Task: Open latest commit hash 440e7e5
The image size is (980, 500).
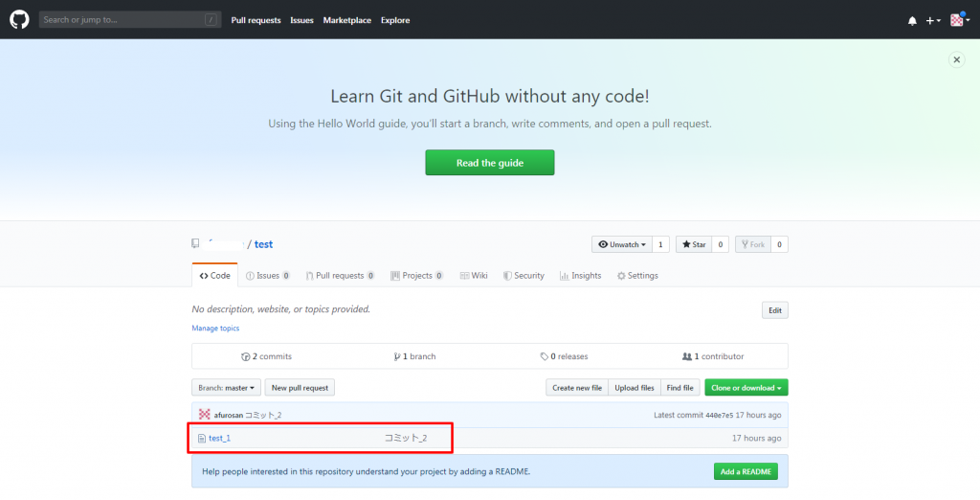Action: click(719, 415)
